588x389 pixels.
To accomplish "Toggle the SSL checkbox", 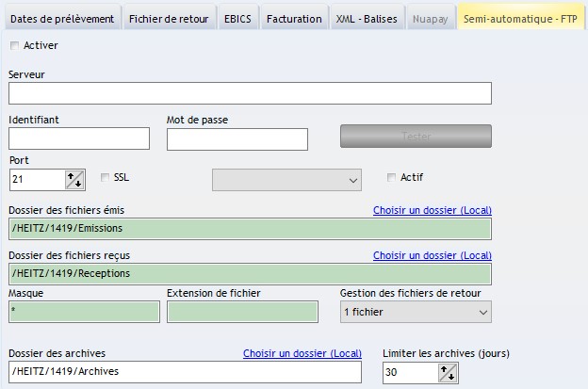I will click(106, 177).
